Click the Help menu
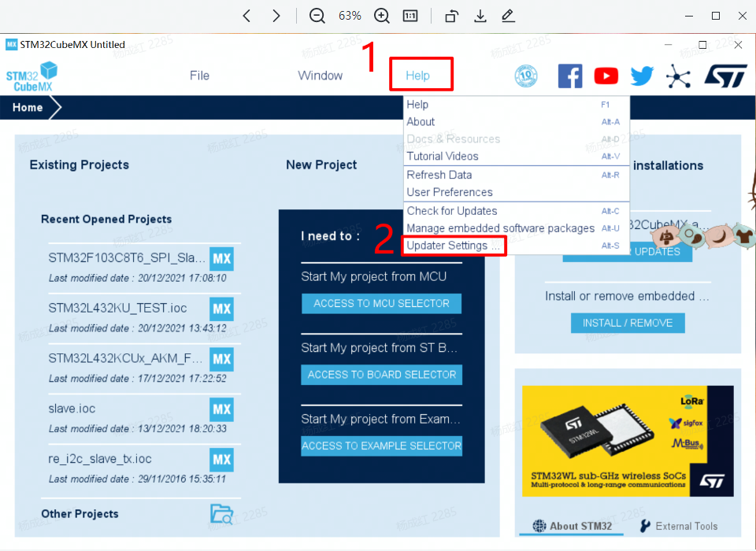 pos(417,76)
